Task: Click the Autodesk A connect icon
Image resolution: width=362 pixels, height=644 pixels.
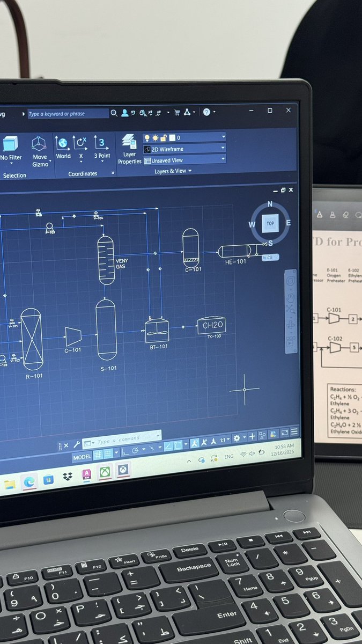Action: click(187, 112)
